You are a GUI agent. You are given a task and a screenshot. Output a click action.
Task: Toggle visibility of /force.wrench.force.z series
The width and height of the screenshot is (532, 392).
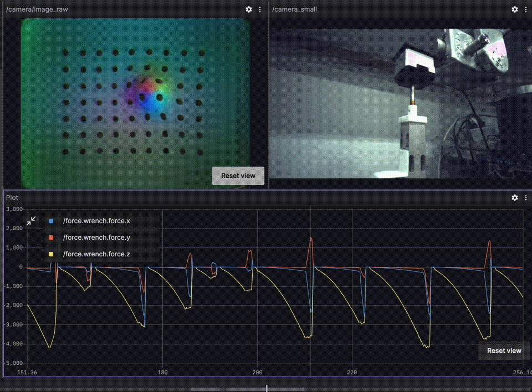pos(96,254)
